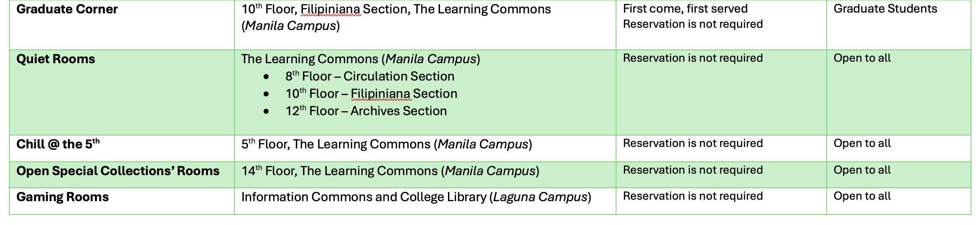Click Information Commons and College Library text

(x=364, y=197)
